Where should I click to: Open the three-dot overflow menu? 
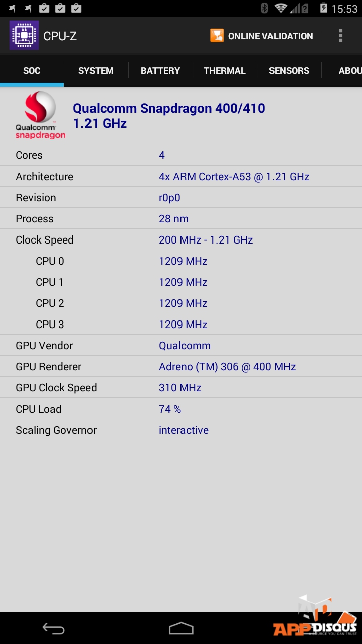click(x=340, y=36)
